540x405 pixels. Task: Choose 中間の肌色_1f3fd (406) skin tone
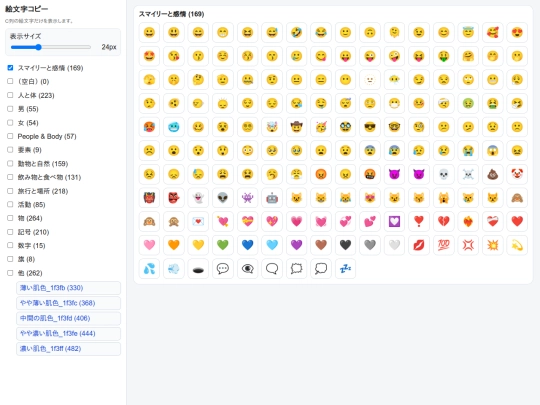69,318
